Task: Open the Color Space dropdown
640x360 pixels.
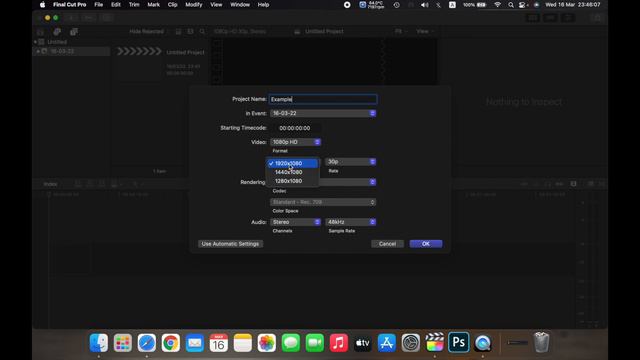Action: tap(322, 202)
